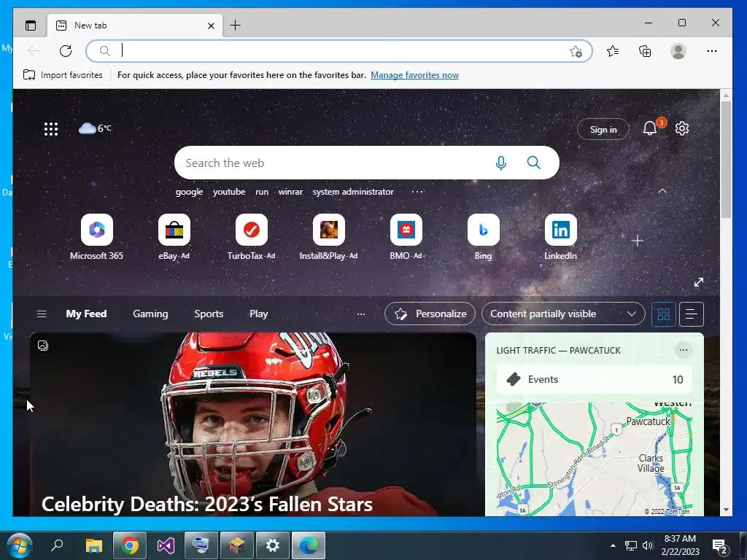Open the Favorites list icon
The image size is (747, 560).
[613, 51]
